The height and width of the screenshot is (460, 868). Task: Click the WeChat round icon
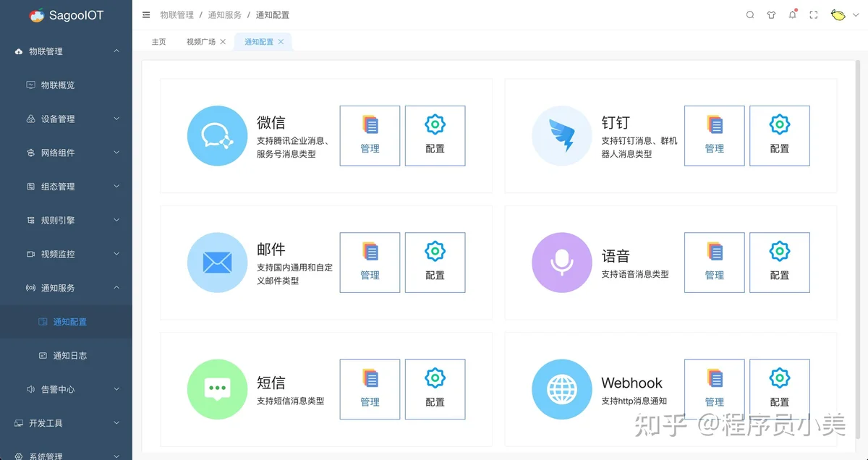pyautogui.click(x=218, y=136)
